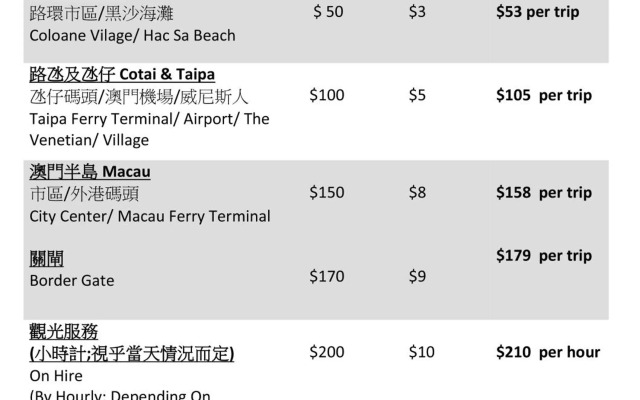Screen dimensions: 640x400
Task: Click the $100 fare amount
Action: (x=327, y=95)
